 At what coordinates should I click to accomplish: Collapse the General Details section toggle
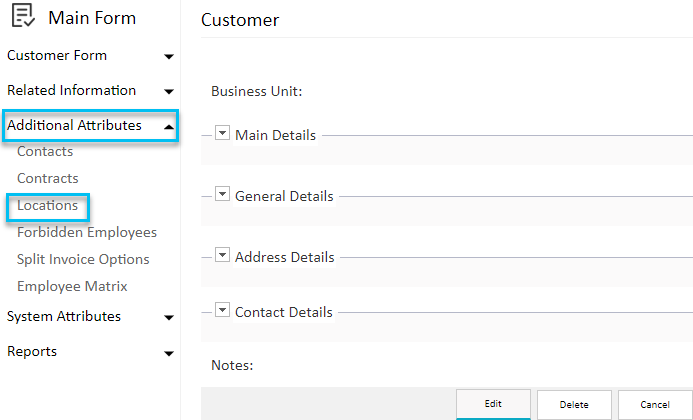[222, 193]
